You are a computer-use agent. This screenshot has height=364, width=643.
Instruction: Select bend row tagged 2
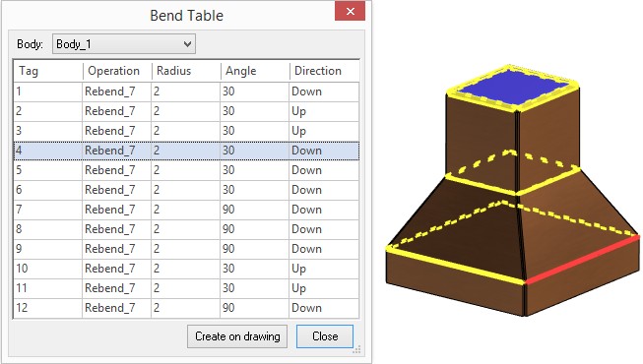pos(186,111)
